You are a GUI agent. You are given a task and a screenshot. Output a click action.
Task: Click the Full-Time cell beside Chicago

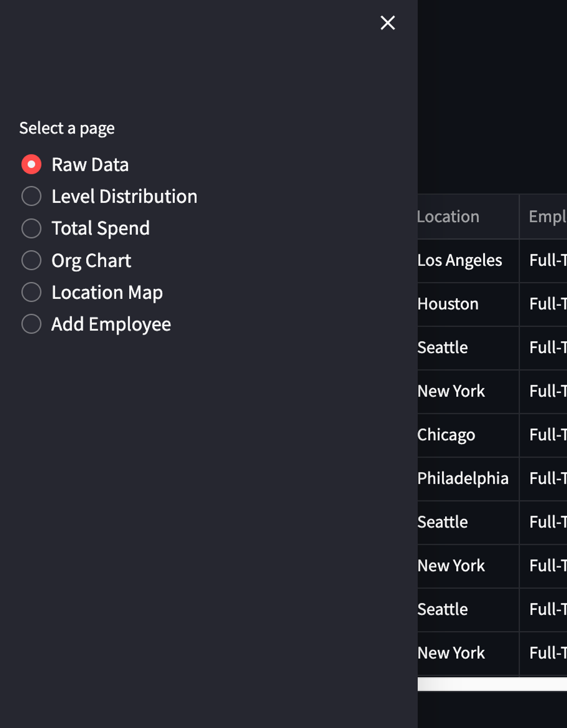point(546,435)
